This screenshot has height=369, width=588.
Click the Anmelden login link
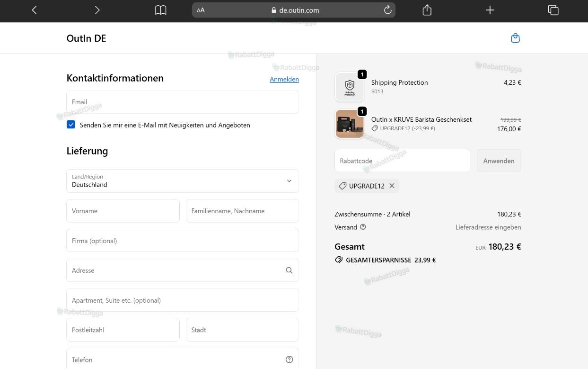click(284, 79)
